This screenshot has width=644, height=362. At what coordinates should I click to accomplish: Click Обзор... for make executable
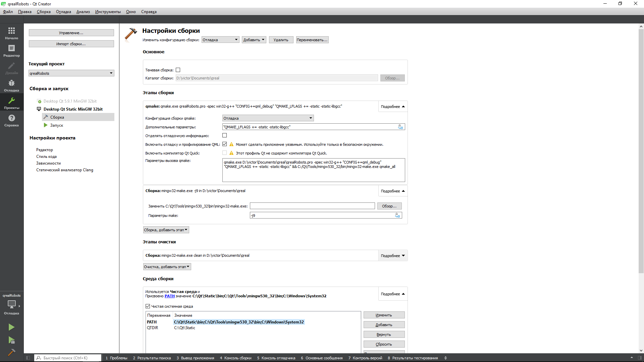click(389, 206)
